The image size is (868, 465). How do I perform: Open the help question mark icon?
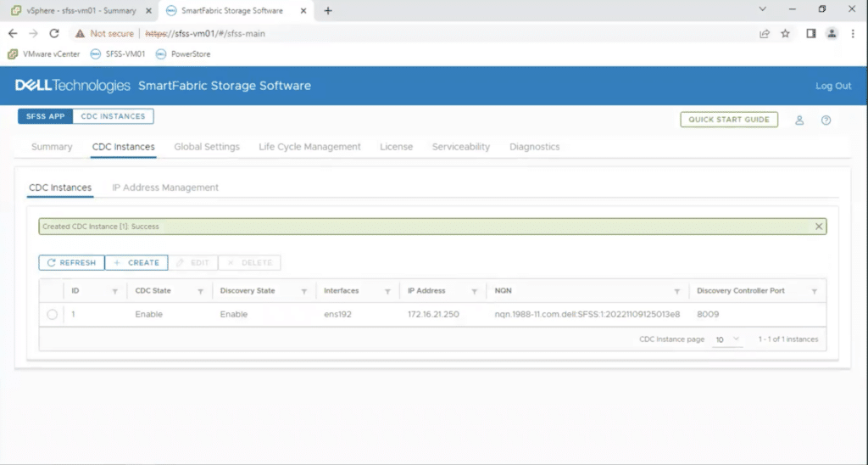pyautogui.click(x=826, y=120)
